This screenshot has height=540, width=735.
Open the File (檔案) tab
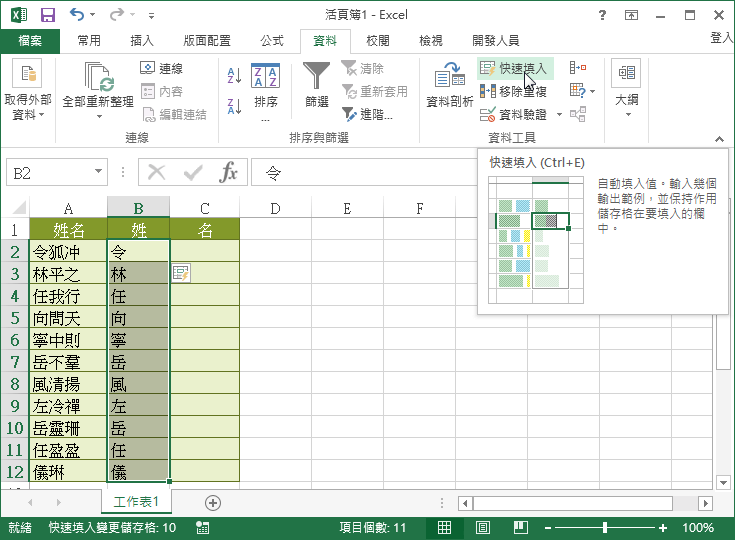click(x=30, y=41)
